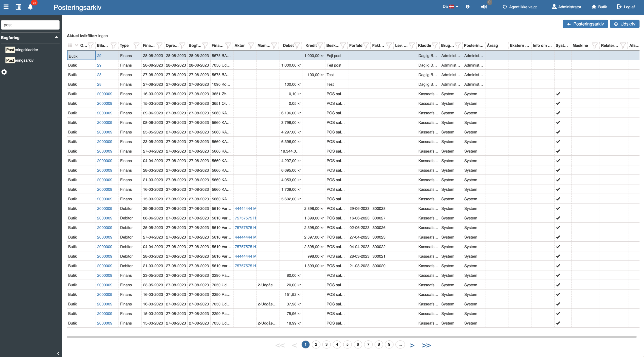Click the help question mark icon
This screenshot has width=644, height=357.
point(467,7)
